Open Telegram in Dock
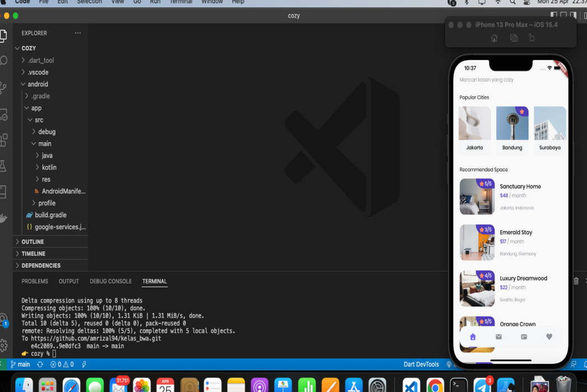The height and width of the screenshot is (392, 587). (x=483, y=385)
